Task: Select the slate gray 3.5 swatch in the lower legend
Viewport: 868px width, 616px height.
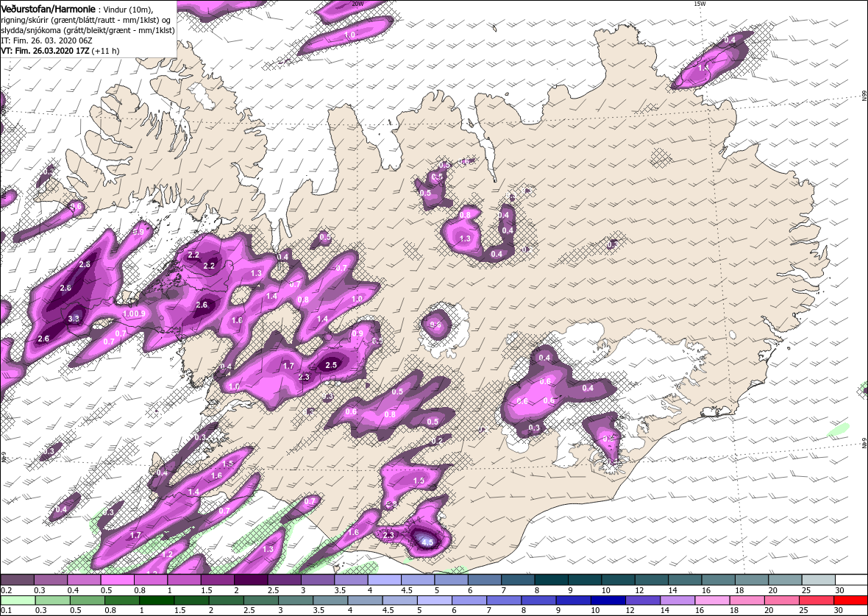Action: coord(330,601)
